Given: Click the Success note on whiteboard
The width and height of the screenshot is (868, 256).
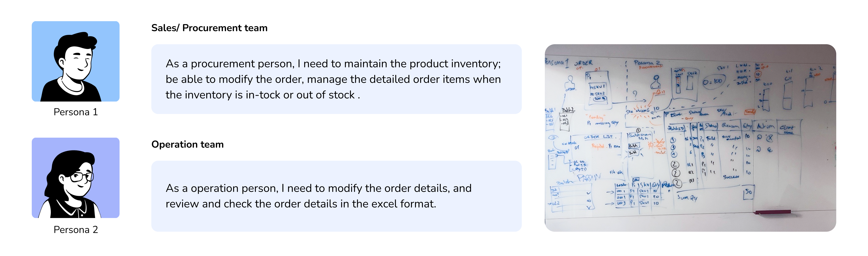Looking at the screenshot, I should point(731,177).
